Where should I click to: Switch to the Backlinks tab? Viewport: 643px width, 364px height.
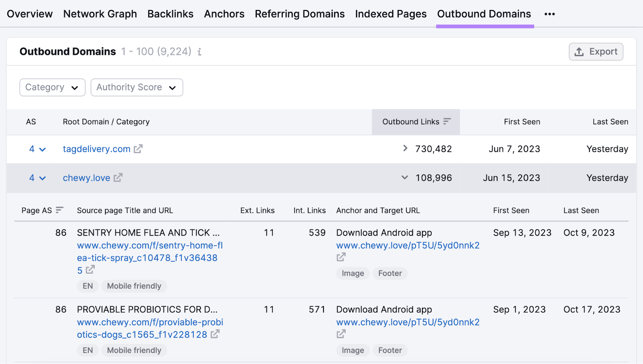(x=170, y=13)
